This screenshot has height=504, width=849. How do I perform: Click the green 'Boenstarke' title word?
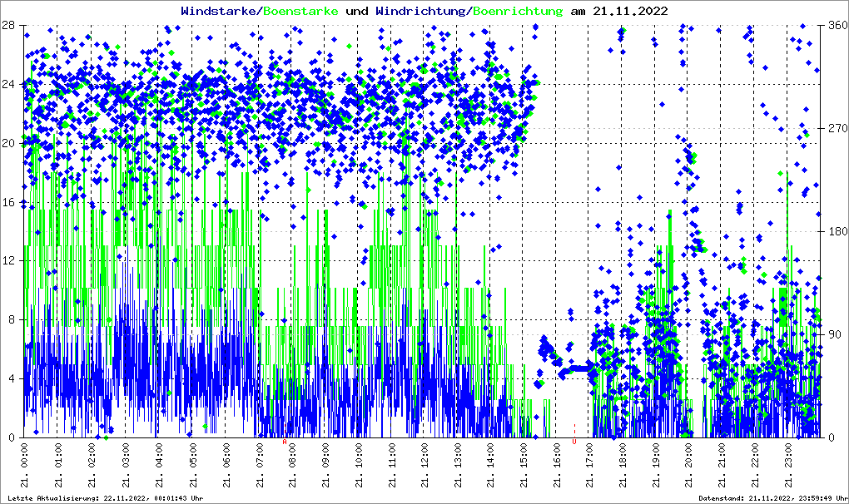tap(300, 11)
